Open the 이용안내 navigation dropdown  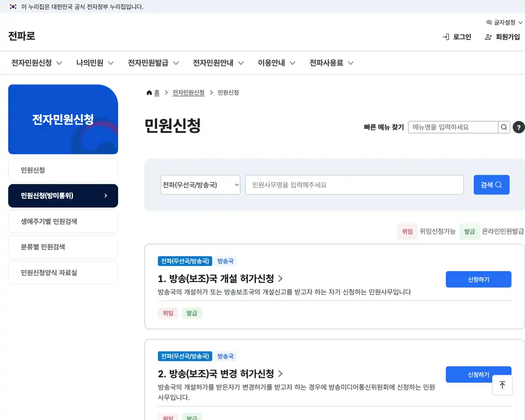tap(276, 63)
